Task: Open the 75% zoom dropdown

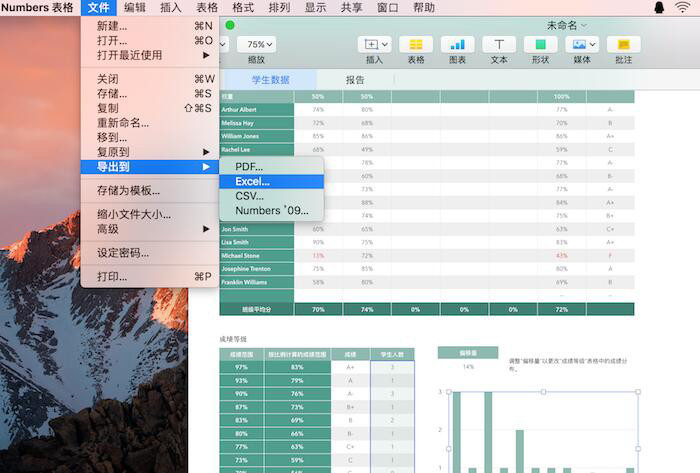Action: coord(256,44)
